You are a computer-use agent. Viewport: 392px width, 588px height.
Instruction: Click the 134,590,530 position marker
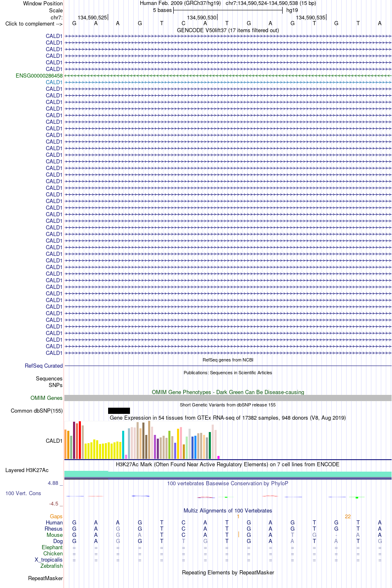[202, 17]
